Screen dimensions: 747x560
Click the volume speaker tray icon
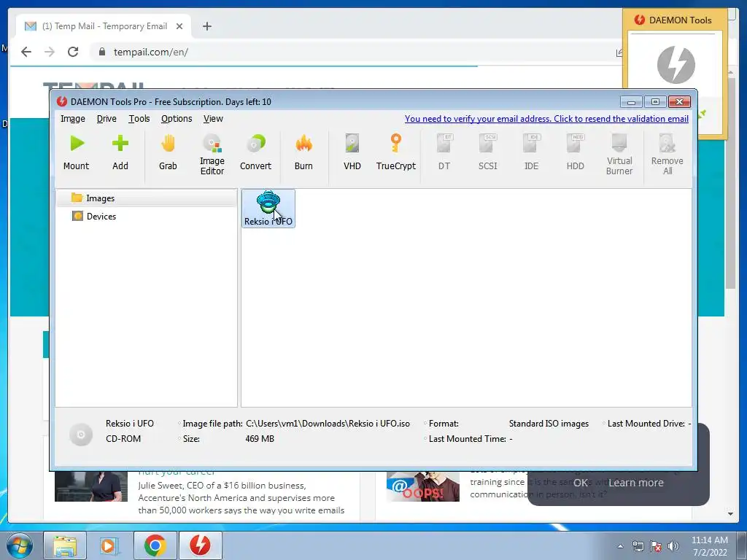(x=673, y=546)
